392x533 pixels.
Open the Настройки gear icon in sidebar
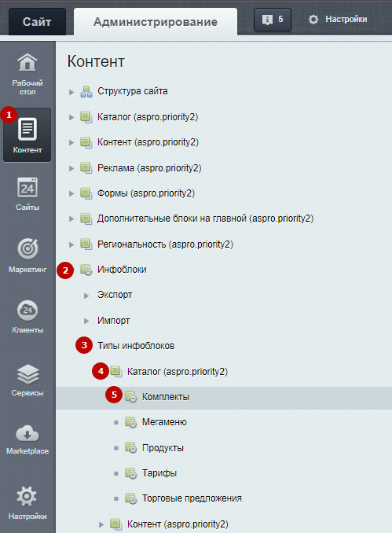click(x=27, y=496)
